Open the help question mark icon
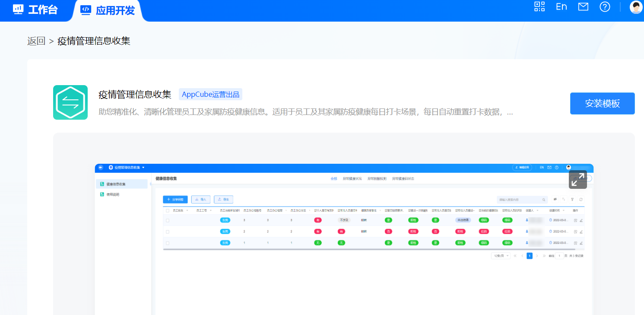644x315 pixels. click(x=605, y=7)
